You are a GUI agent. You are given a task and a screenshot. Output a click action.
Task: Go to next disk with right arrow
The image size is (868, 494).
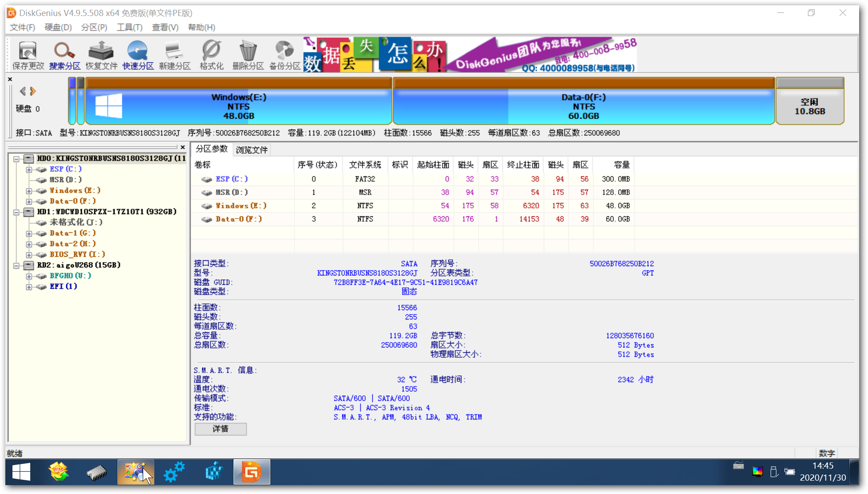[x=33, y=91]
